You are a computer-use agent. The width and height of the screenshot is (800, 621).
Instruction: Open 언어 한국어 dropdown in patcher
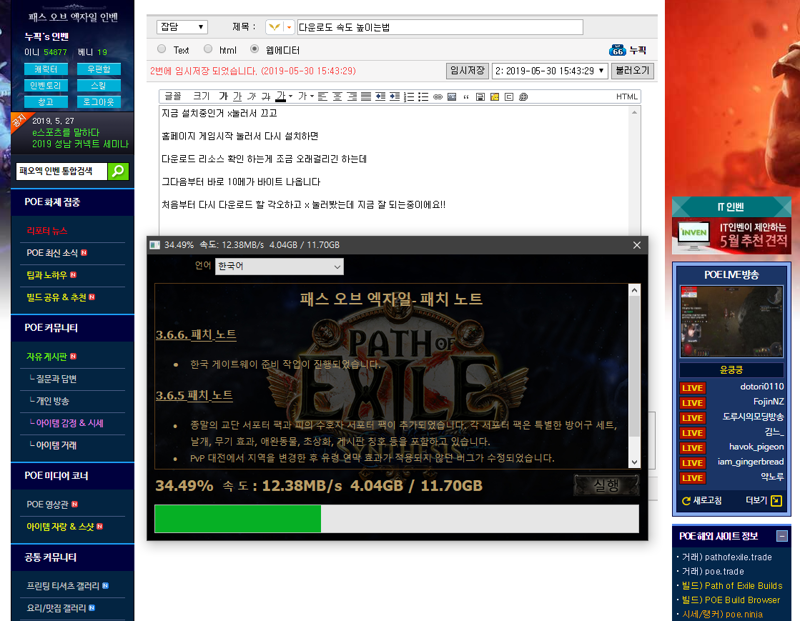(x=279, y=266)
